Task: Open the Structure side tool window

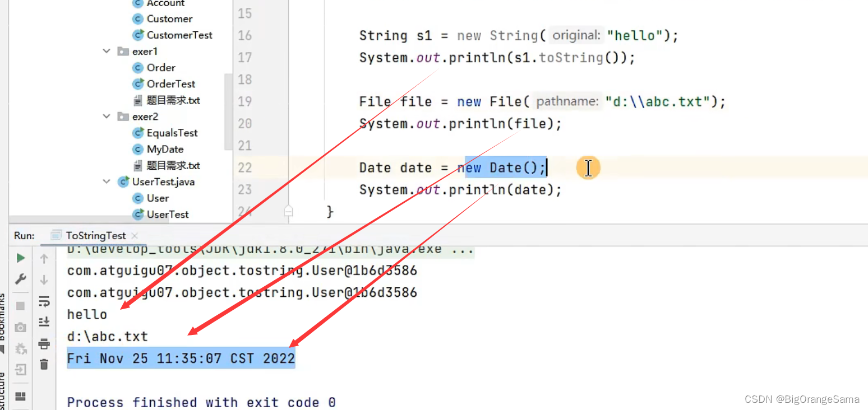Action: click(x=2, y=390)
